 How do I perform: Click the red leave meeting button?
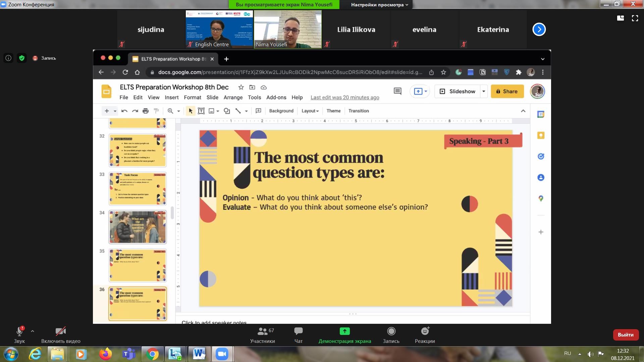(x=625, y=335)
